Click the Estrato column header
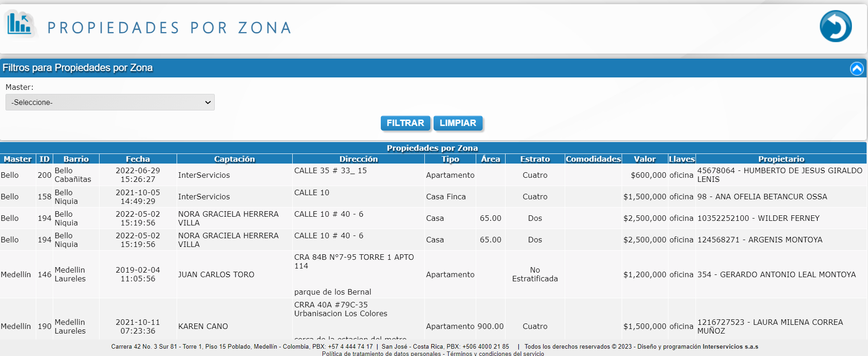The image size is (868, 356). pyautogui.click(x=535, y=159)
